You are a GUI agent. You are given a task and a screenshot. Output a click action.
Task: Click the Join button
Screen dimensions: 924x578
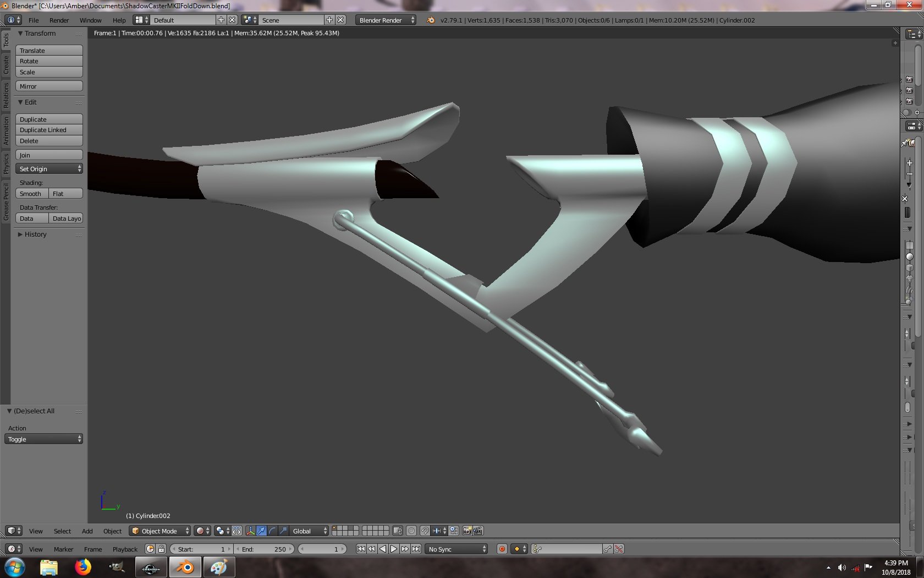pos(49,155)
